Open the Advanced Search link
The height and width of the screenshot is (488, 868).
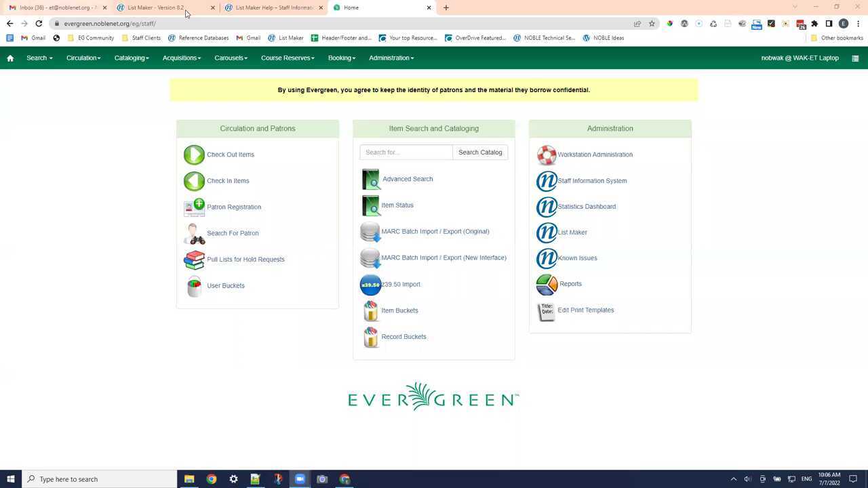coord(407,179)
